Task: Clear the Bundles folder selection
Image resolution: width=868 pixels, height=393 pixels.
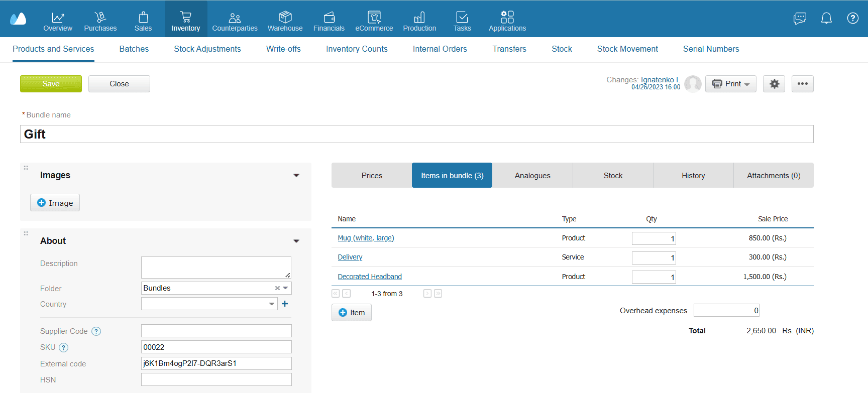Action: click(x=277, y=288)
